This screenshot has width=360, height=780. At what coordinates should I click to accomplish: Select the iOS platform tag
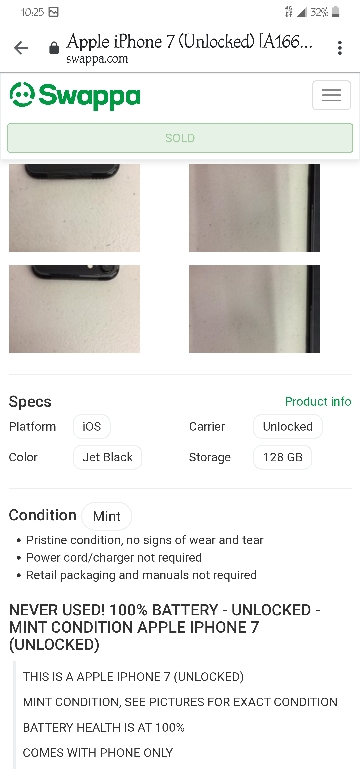point(91,427)
